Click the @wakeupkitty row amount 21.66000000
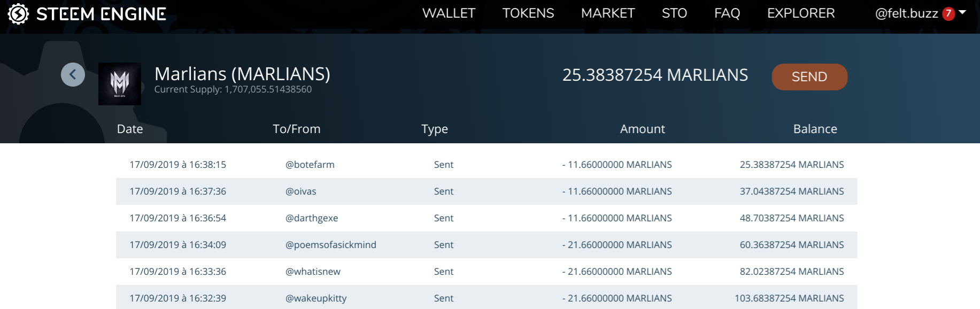 617,298
